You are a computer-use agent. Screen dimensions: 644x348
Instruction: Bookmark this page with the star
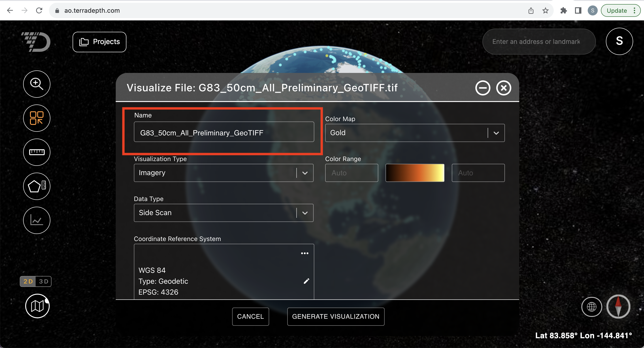[x=546, y=10]
